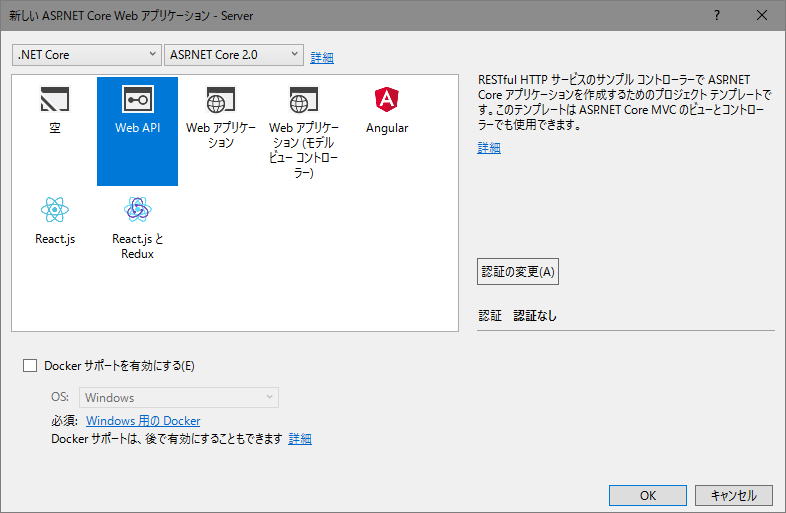
Task: Select the Angular template icon
Action: point(386,99)
